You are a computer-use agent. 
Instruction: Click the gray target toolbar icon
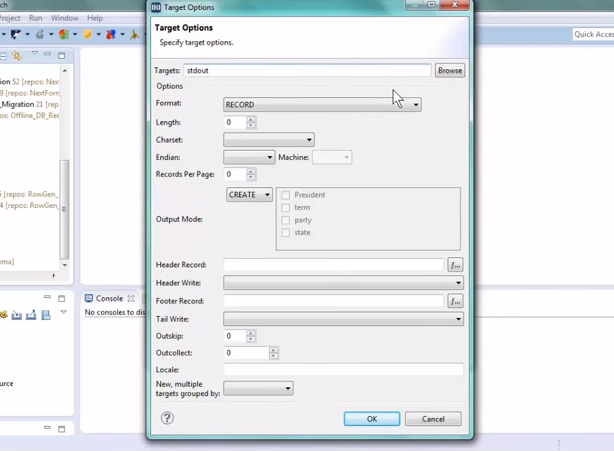pos(40,34)
